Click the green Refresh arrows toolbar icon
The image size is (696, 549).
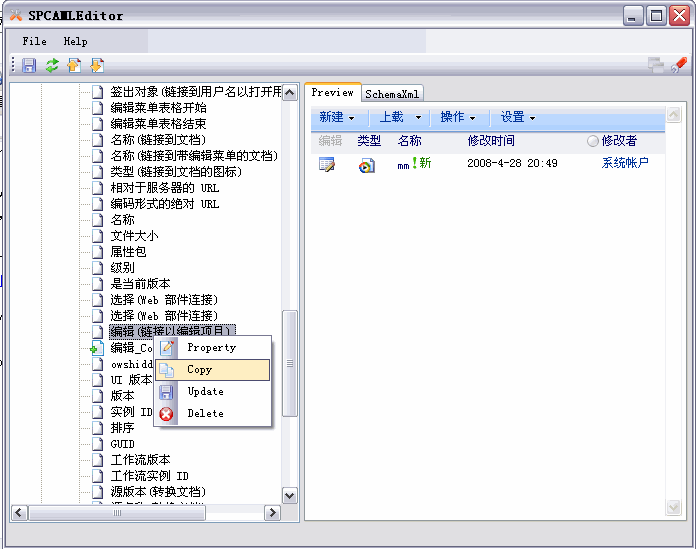52,66
